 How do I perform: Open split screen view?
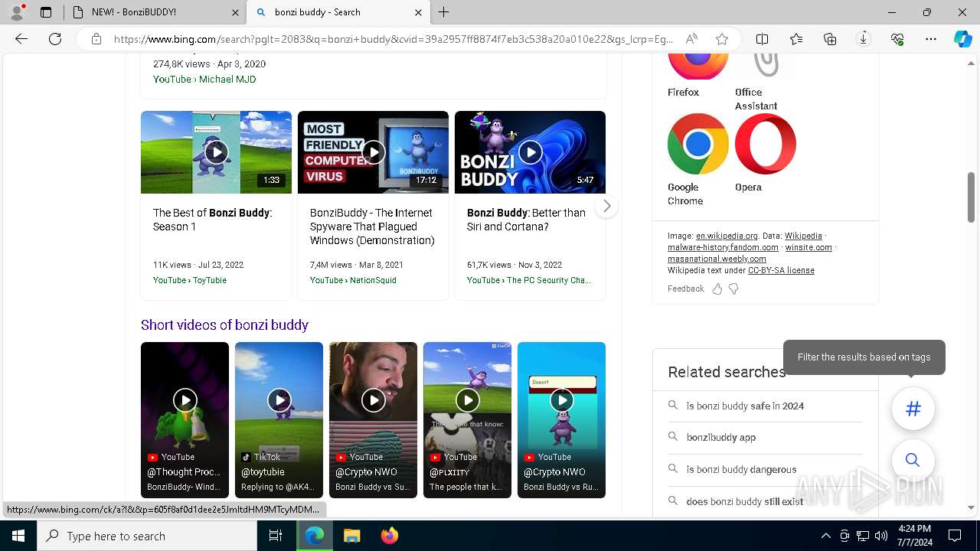763,39
